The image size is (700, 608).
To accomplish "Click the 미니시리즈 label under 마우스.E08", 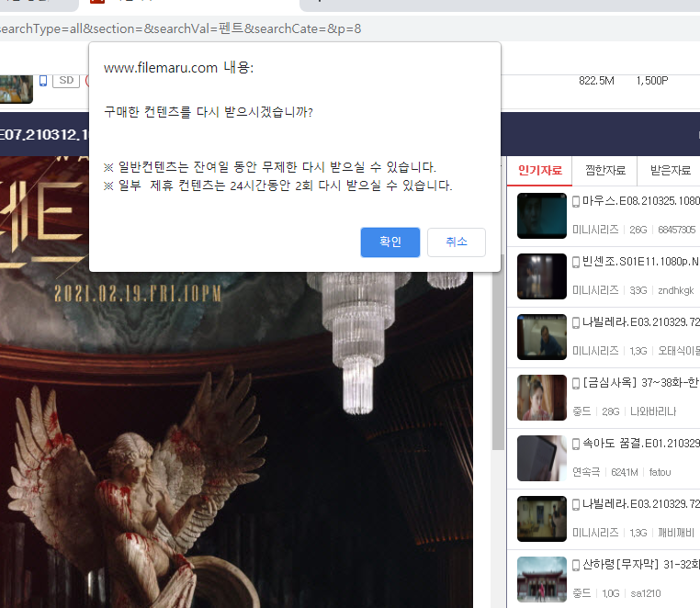I will [595, 230].
